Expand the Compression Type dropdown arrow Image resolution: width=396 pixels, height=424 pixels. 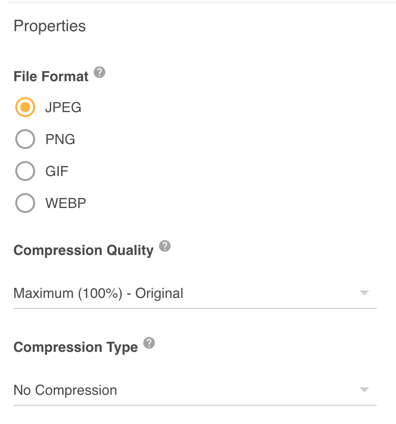364,389
